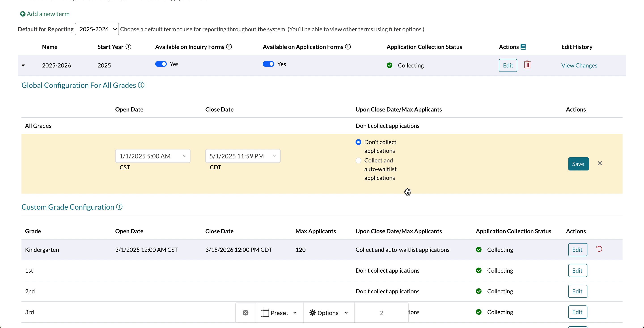Click Global Configuration For All Grades info icon
This screenshot has width=644, height=328.
pos(141,85)
